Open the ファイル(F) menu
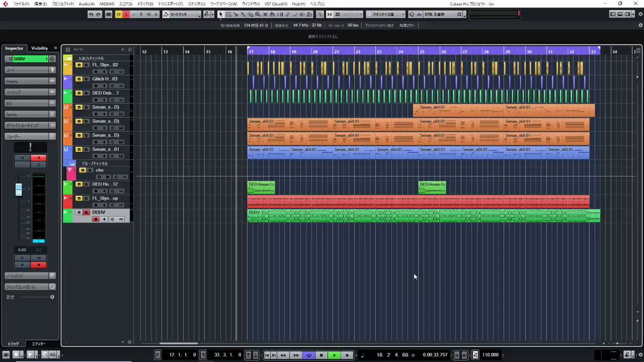 coord(21,4)
